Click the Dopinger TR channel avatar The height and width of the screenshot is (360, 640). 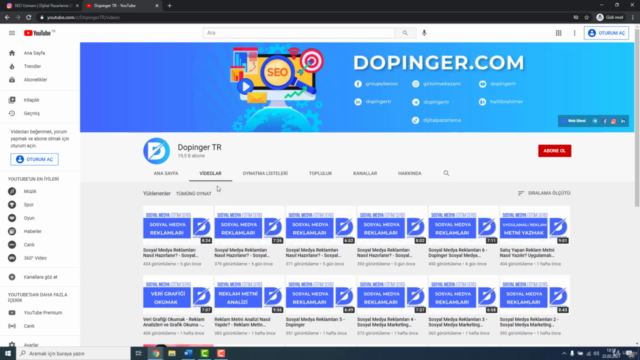coord(156,151)
